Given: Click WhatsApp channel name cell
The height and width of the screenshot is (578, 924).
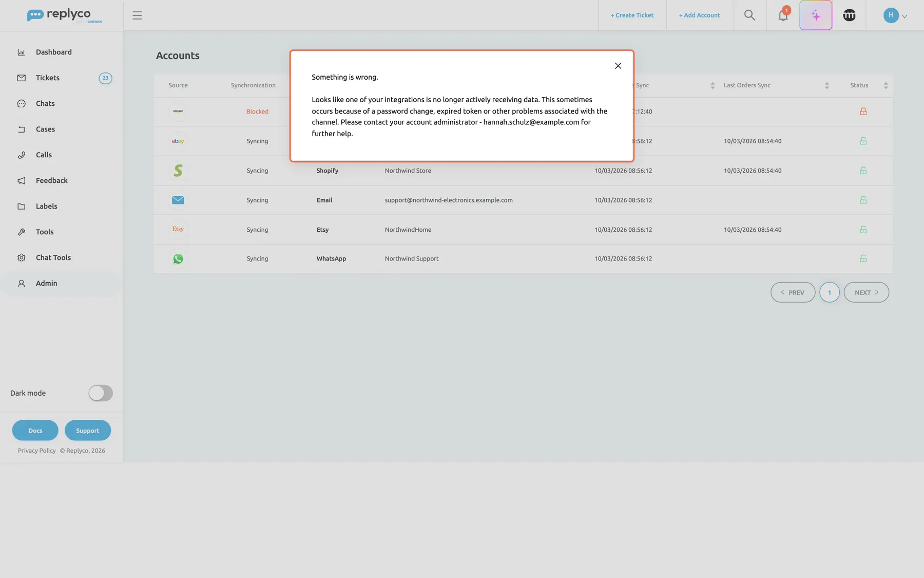Looking at the screenshot, I should click(x=331, y=258).
